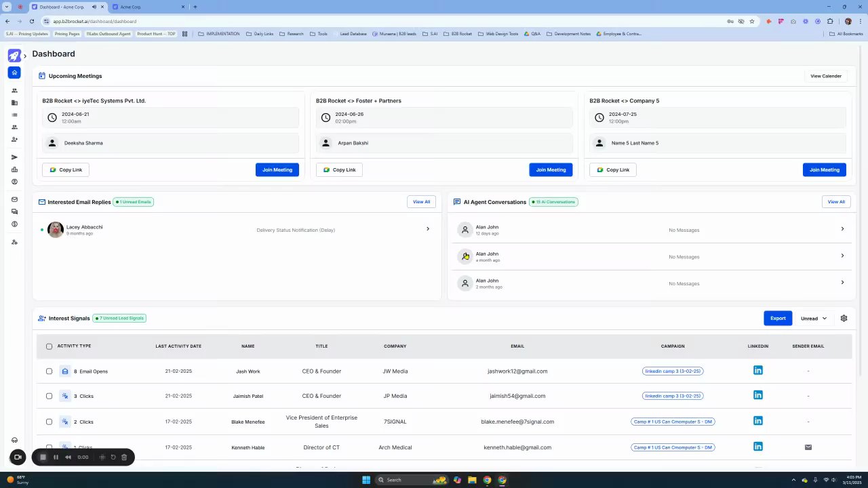Open the paper-plane send icon in sidebar
This screenshot has height=488, width=868.
click(x=14, y=157)
